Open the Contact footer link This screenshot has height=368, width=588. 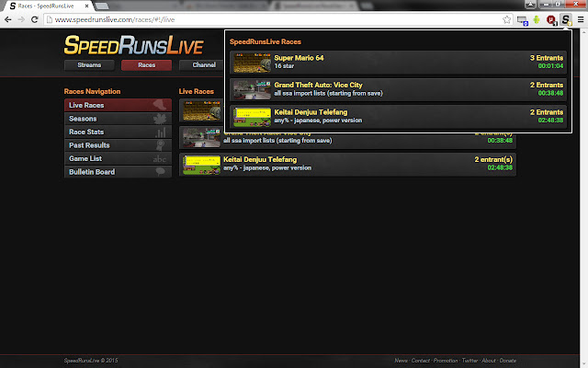(x=421, y=361)
